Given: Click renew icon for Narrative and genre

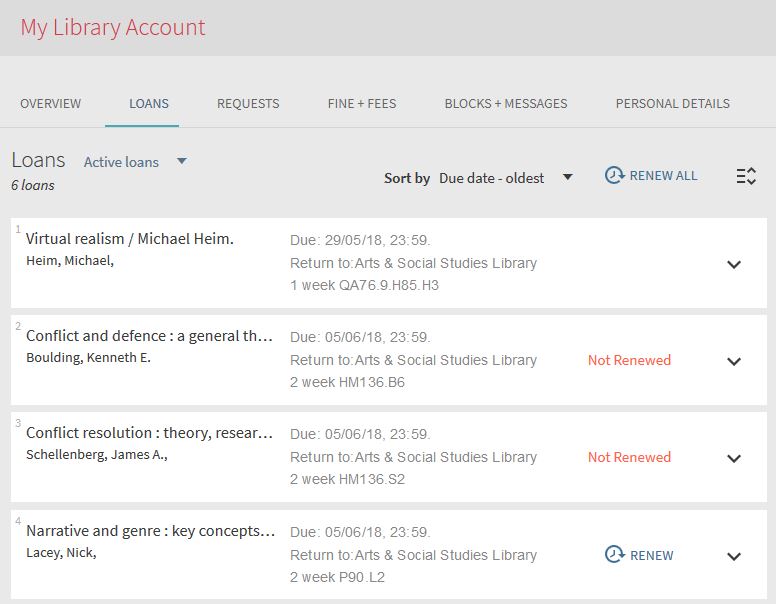Looking at the screenshot, I should coord(615,555).
